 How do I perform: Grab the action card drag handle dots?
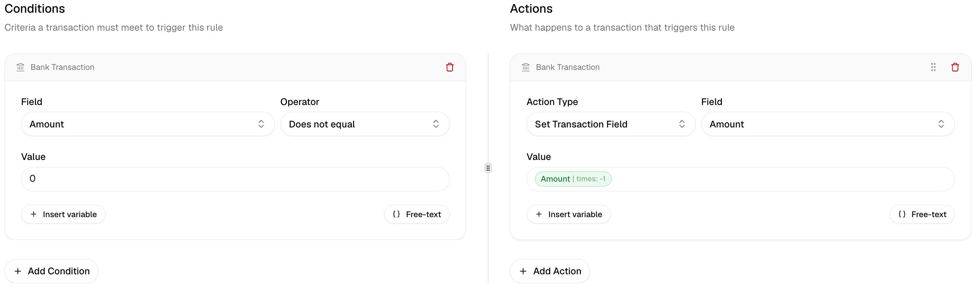tap(933, 67)
